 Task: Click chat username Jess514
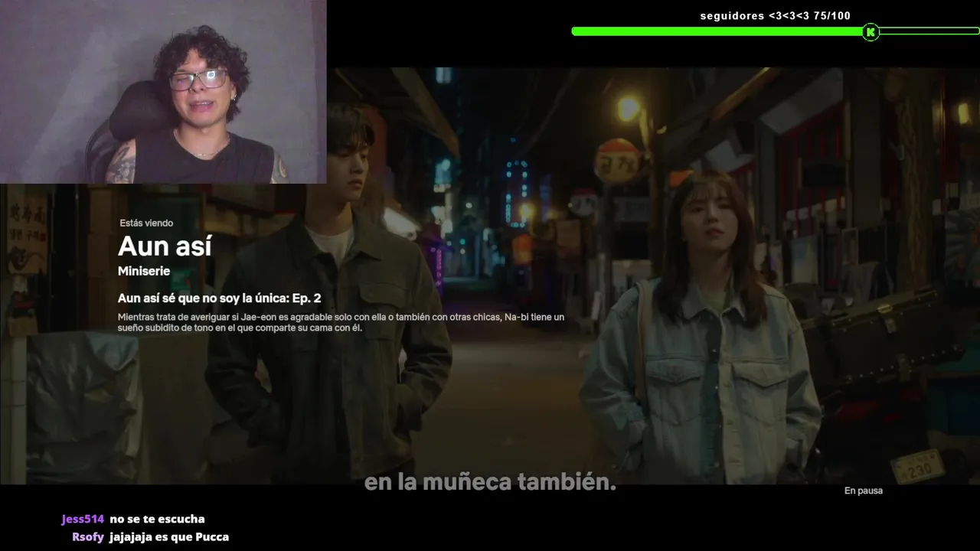[x=83, y=519]
